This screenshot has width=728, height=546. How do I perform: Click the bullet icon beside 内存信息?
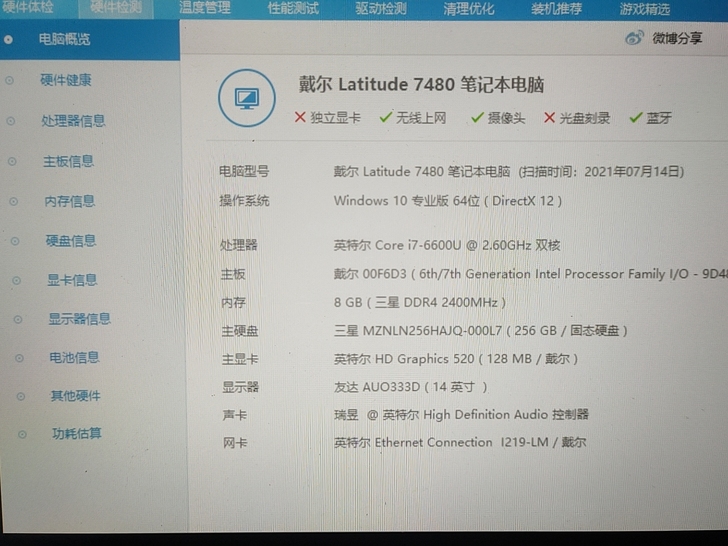pos(13,202)
